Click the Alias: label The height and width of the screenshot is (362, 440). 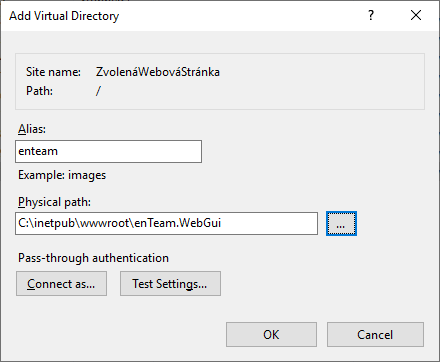click(32, 129)
